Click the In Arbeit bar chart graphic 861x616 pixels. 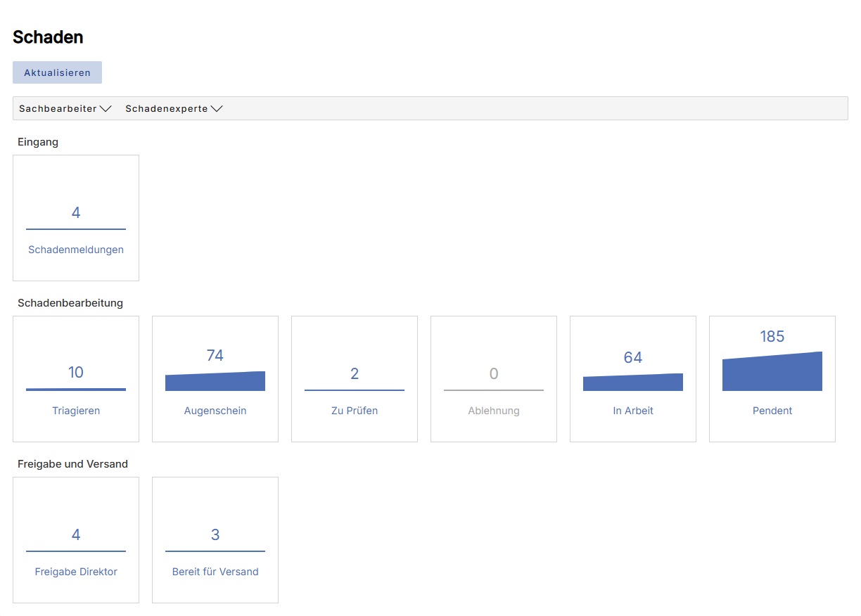633,383
